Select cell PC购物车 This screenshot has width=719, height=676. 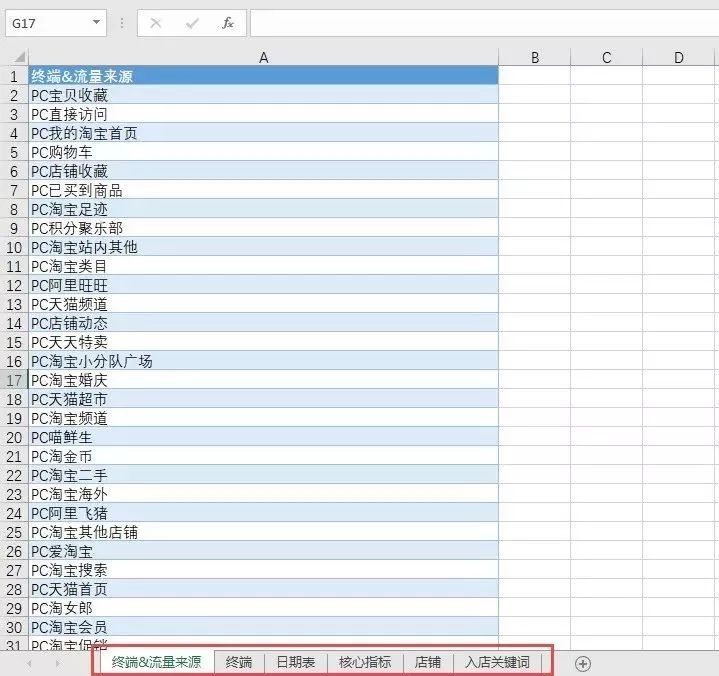(x=263, y=152)
